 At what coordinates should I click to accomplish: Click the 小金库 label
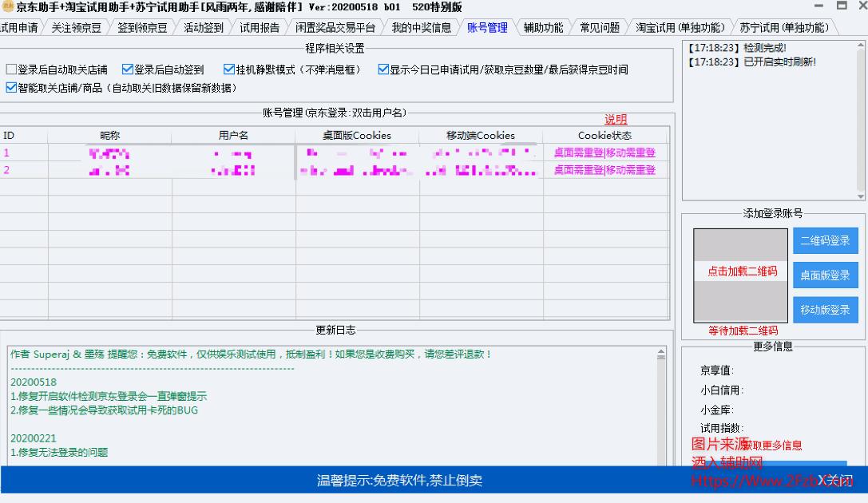717,410
